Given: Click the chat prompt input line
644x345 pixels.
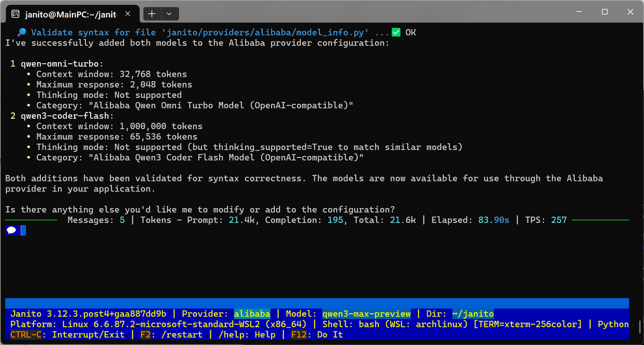Looking at the screenshot, I should [x=317, y=231].
